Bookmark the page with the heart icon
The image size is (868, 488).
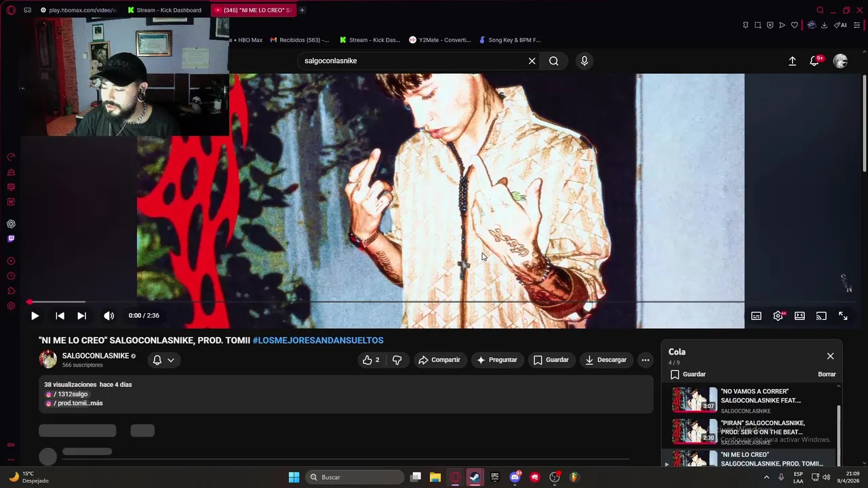tap(794, 25)
